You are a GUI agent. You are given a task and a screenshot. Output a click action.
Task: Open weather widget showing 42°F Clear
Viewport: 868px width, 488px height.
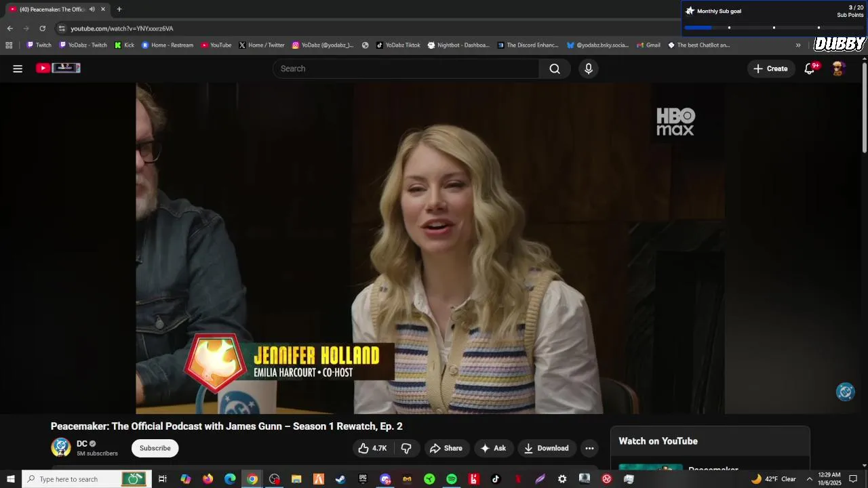click(773, 479)
